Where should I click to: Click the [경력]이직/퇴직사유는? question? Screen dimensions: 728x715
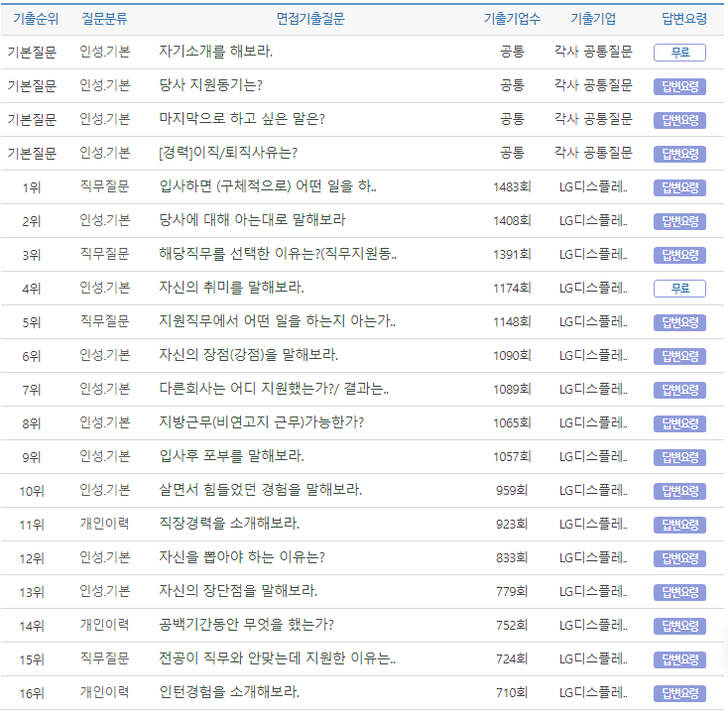[x=228, y=154]
